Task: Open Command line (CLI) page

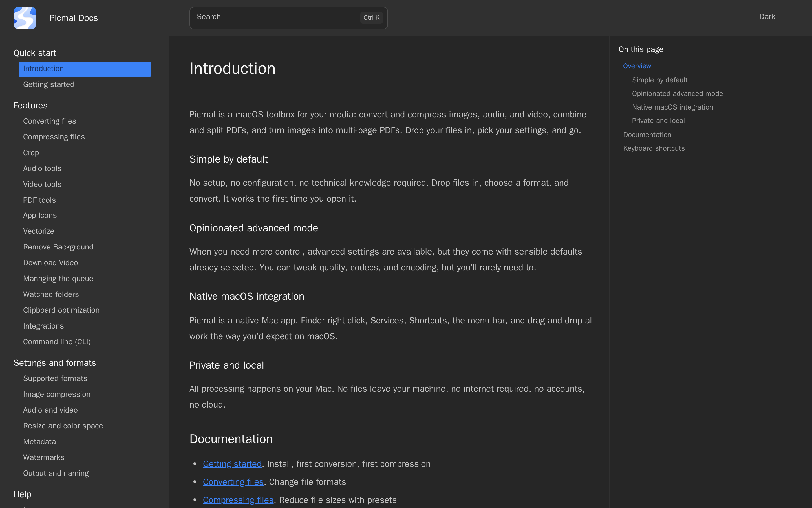Action: (x=57, y=342)
